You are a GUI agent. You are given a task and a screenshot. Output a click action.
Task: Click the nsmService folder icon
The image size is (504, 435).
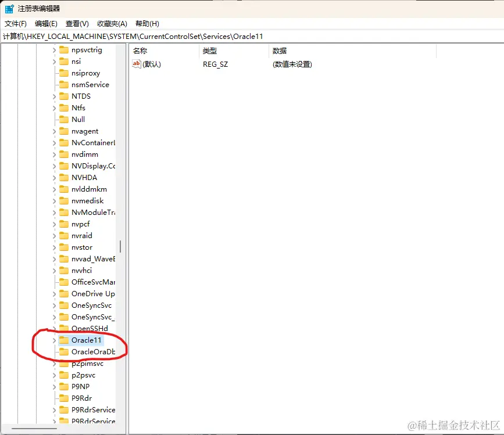click(x=64, y=84)
